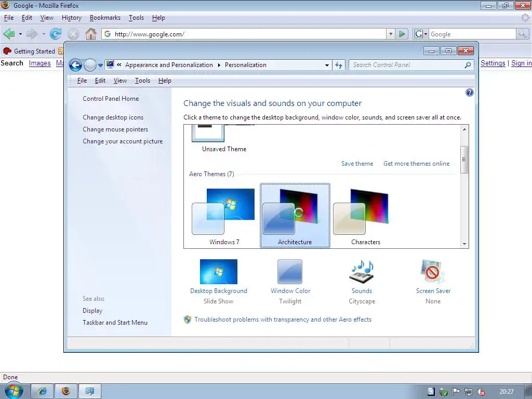Image resolution: width=532 pixels, height=399 pixels.
Task: Click the Save theme link
Action: click(357, 164)
